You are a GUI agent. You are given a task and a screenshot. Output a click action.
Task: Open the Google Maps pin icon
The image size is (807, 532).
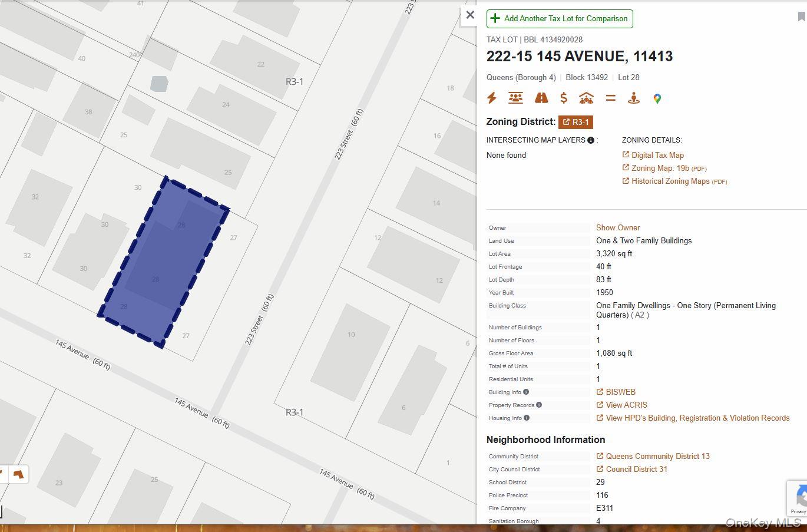657,99
